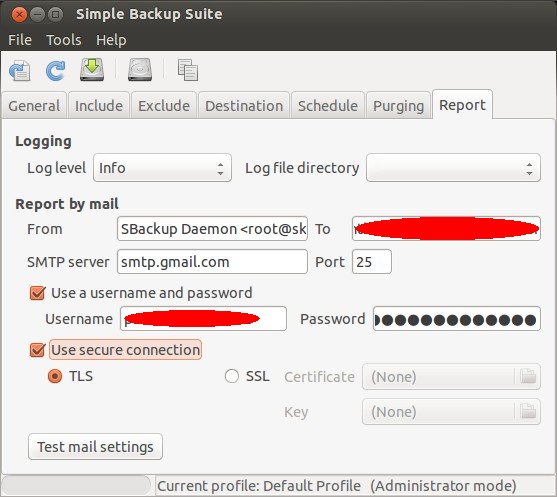Uncheck Use secure connection checkbox
Viewport: 557px width, 497px height.
pyautogui.click(x=37, y=350)
